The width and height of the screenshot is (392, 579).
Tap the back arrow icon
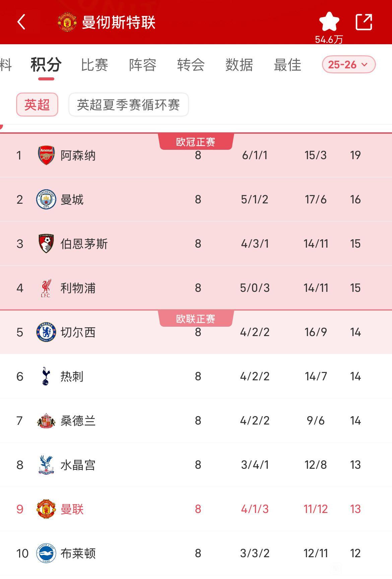coord(21,22)
